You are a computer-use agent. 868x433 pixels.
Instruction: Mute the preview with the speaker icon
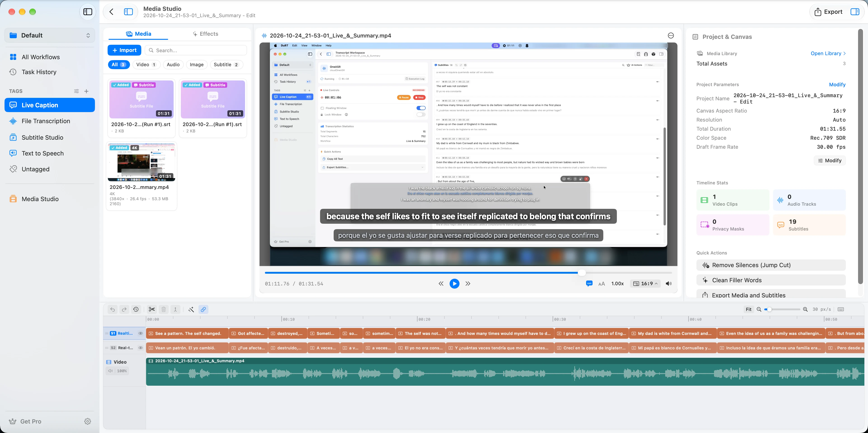click(669, 284)
